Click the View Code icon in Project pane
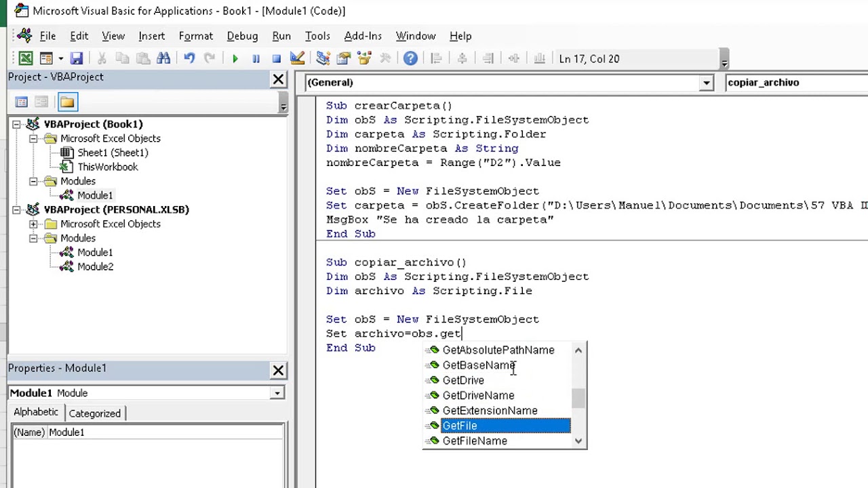 pos(21,102)
